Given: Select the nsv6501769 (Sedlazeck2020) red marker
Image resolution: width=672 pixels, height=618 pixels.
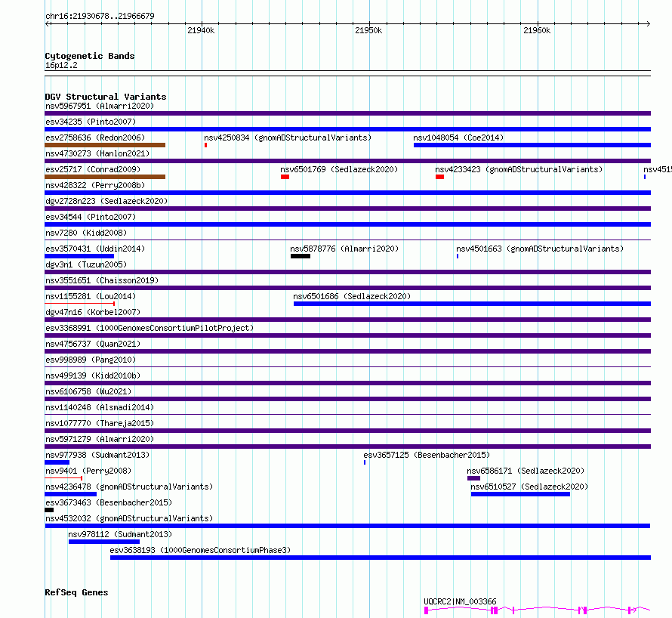Looking at the screenshot, I should pyautogui.click(x=285, y=177).
